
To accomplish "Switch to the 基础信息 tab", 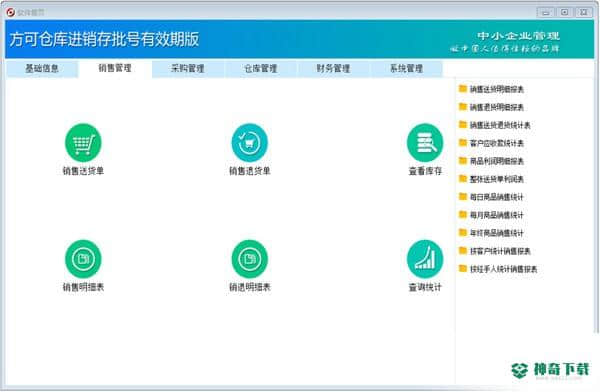I will click(42, 69).
